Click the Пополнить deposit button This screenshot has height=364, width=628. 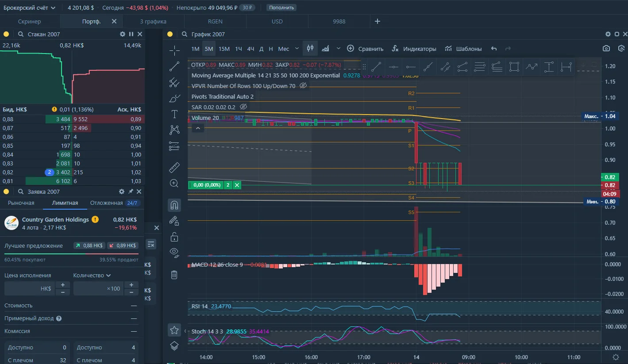click(x=282, y=8)
